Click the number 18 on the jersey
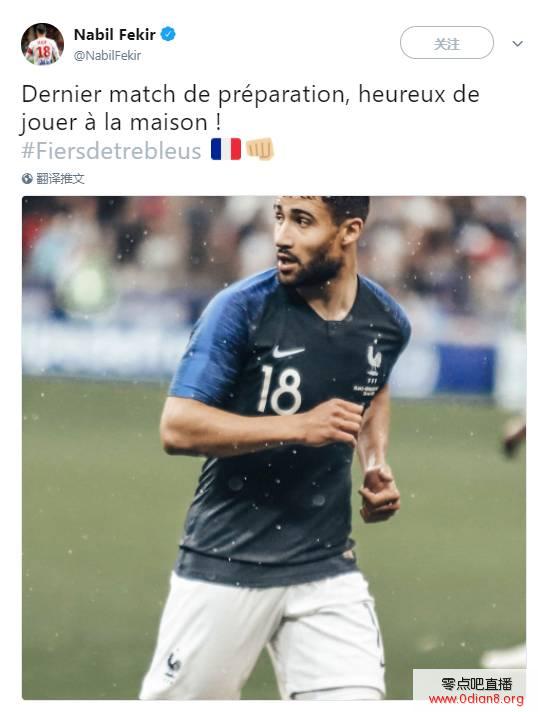Viewport: 538px width, 712px height. click(x=280, y=390)
